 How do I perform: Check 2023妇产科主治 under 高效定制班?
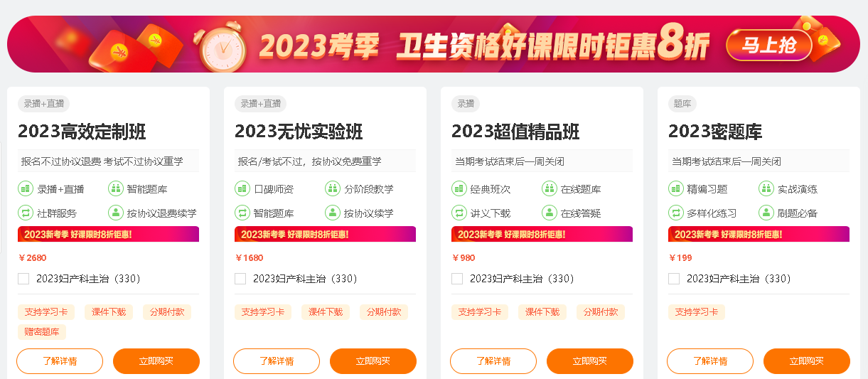(x=23, y=279)
